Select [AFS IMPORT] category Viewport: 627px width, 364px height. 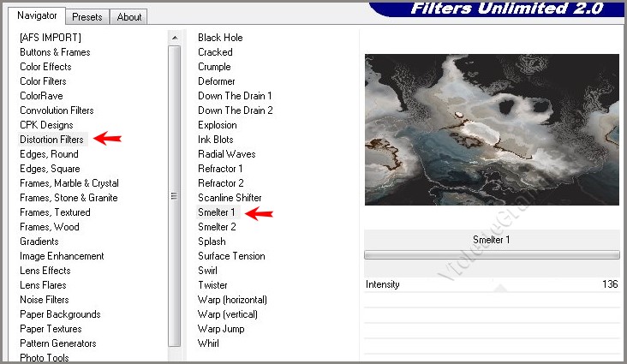pyautogui.click(x=51, y=38)
